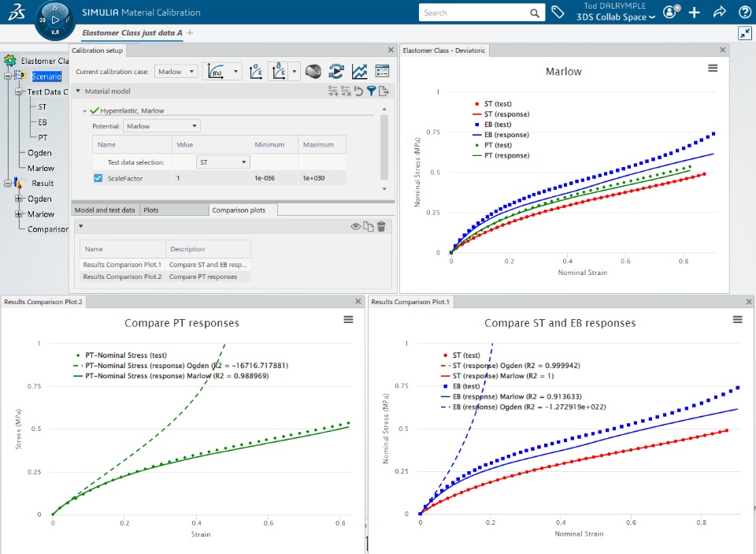Image resolution: width=756 pixels, height=554 pixels.
Task: Select Comparison tree item under Result
Action: pos(48,229)
